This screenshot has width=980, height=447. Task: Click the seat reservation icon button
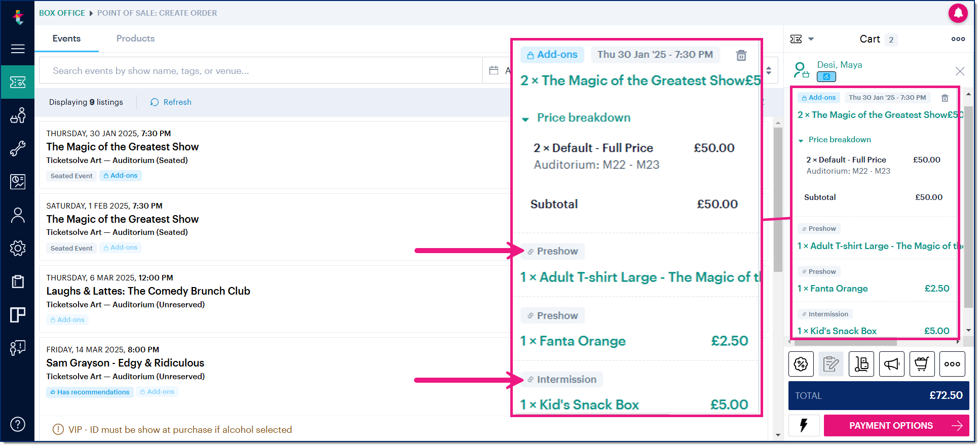tap(861, 364)
